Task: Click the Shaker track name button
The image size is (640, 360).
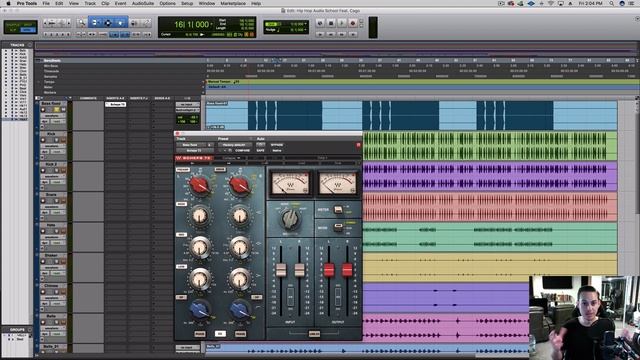Action: [x=51, y=256]
